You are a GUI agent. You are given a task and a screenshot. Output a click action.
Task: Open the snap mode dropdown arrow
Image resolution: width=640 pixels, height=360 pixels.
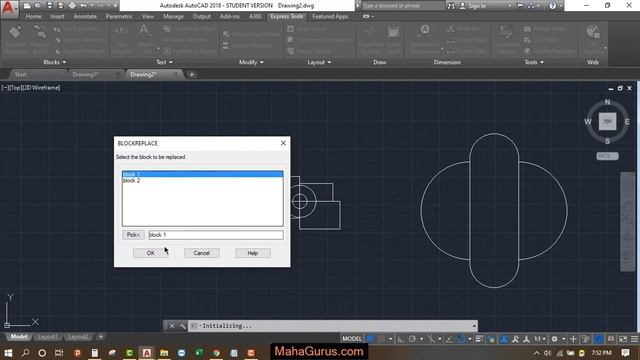pyautogui.click(x=391, y=339)
